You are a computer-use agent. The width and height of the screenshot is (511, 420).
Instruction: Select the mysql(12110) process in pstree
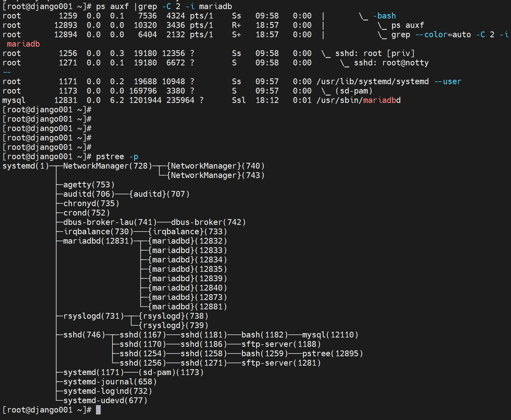click(330, 335)
